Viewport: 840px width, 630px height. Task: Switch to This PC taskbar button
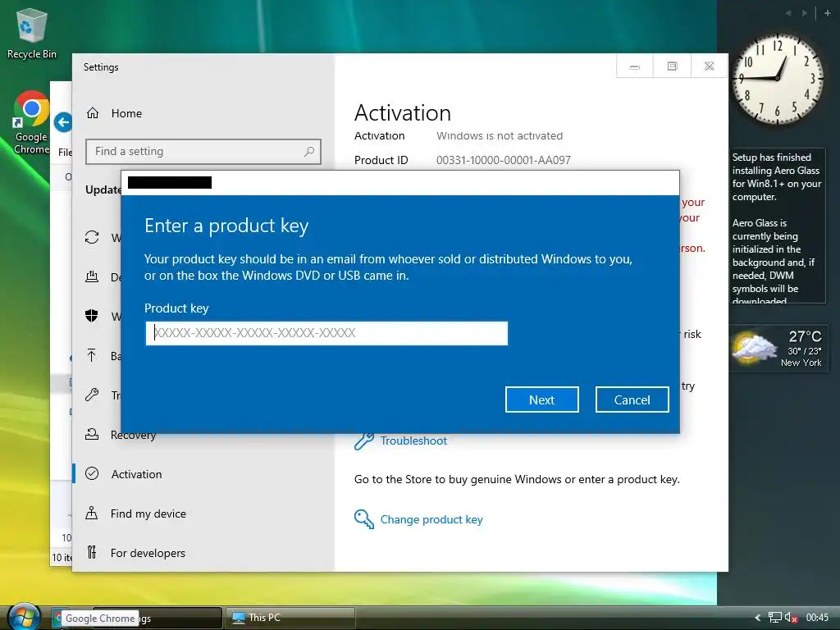[x=290, y=618]
